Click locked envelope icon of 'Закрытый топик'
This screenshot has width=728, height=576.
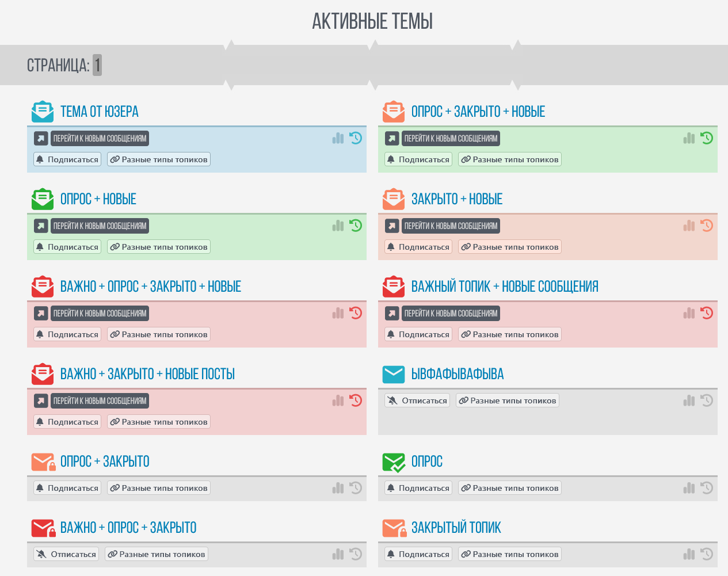coord(394,528)
